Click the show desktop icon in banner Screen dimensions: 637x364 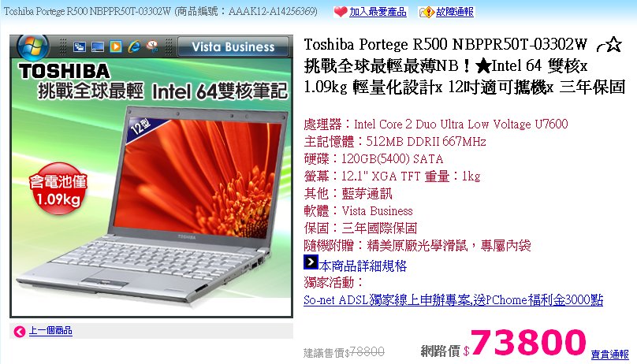(x=98, y=46)
